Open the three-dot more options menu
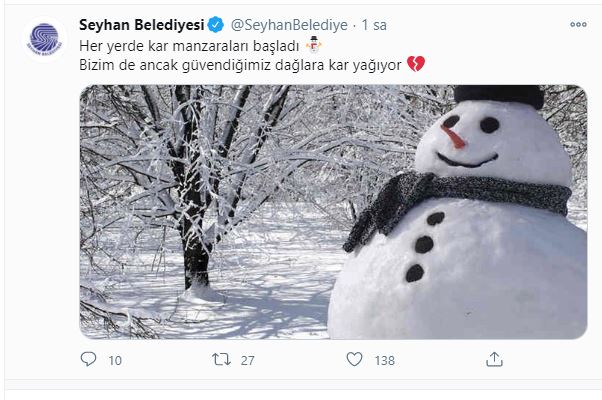The width and height of the screenshot is (602, 400). click(x=578, y=24)
